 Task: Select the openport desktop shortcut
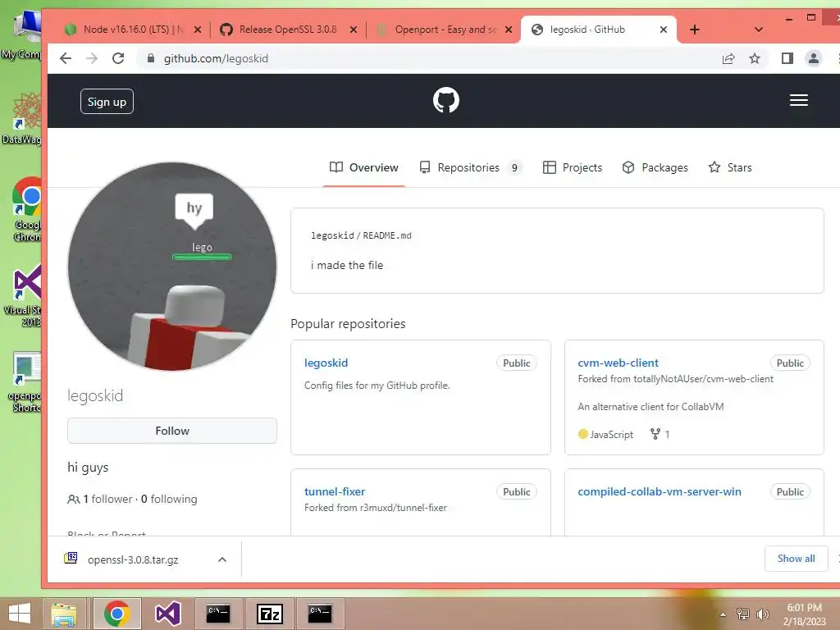coord(25,381)
